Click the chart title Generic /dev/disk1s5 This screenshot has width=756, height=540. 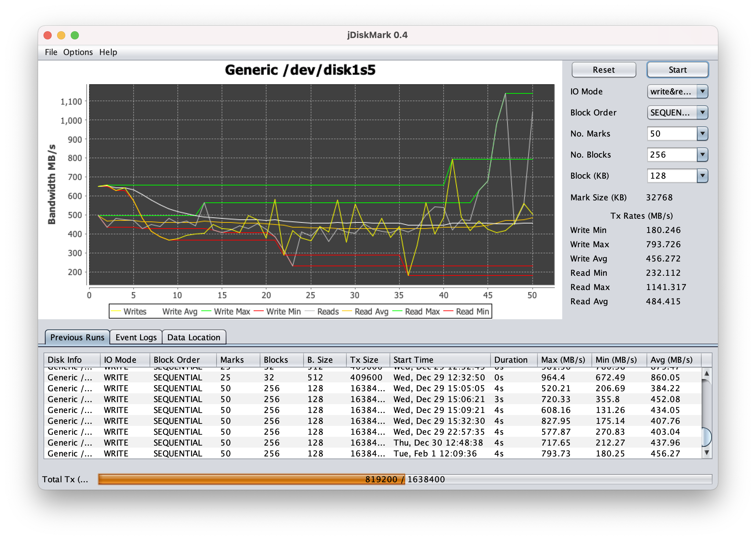[300, 70]
